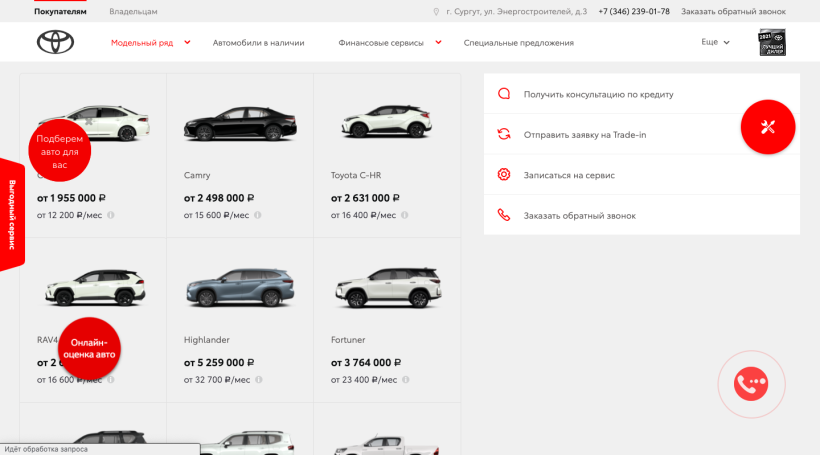
Task: Select the Toyota C-HR car image
Action: point(386,121)
